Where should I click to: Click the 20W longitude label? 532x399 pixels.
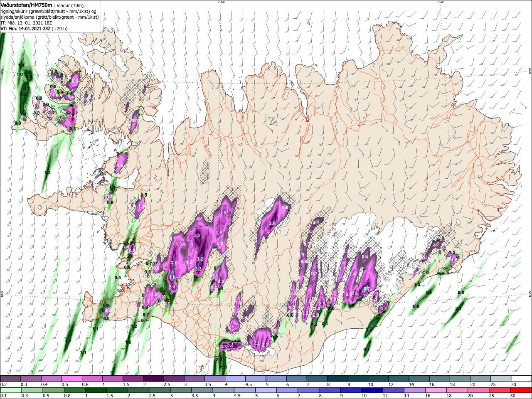221,2
